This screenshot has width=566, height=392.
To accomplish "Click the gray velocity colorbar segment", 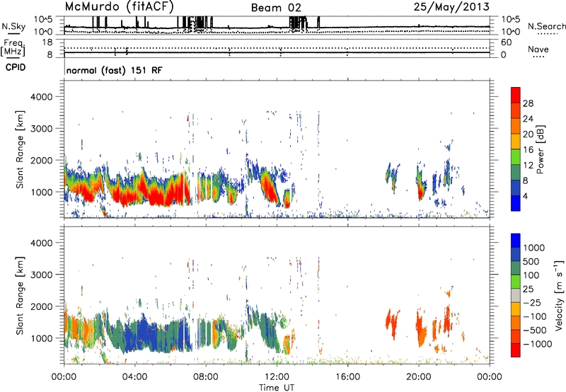I will pyautogui.click(x=516, y=296).
